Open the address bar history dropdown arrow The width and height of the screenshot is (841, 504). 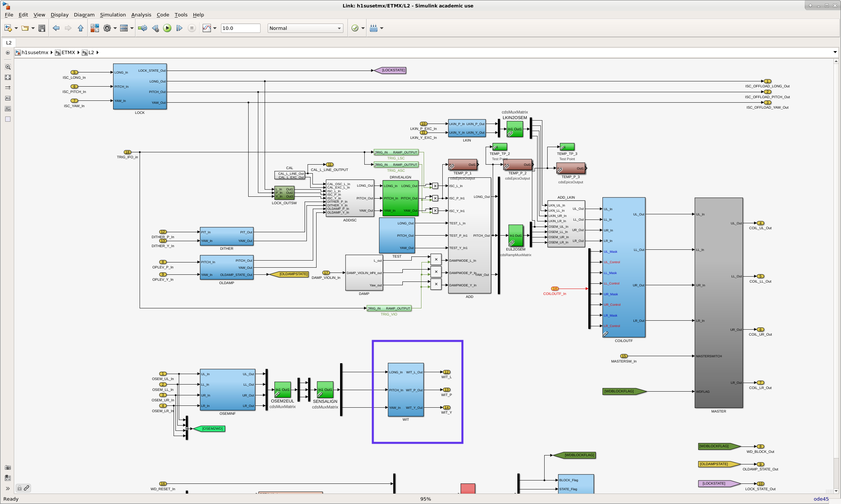[x=835, y=52]
